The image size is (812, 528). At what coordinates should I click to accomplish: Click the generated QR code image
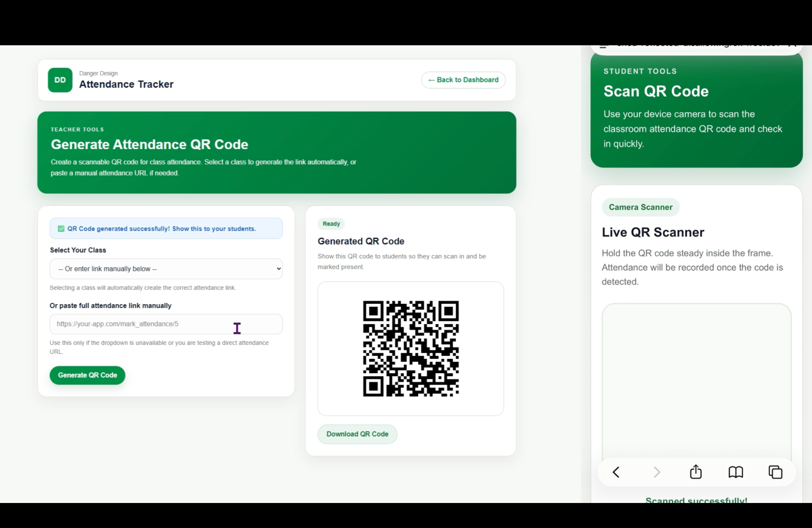411,349
